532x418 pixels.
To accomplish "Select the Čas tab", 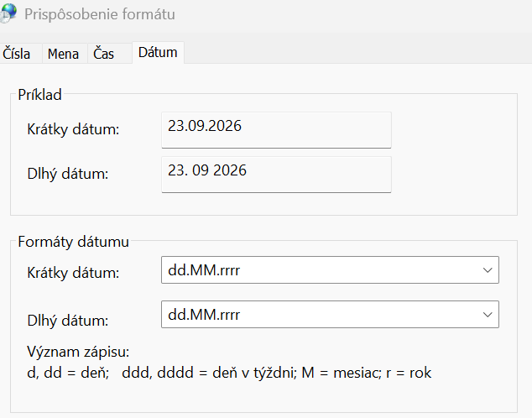I will click(104, 54).
